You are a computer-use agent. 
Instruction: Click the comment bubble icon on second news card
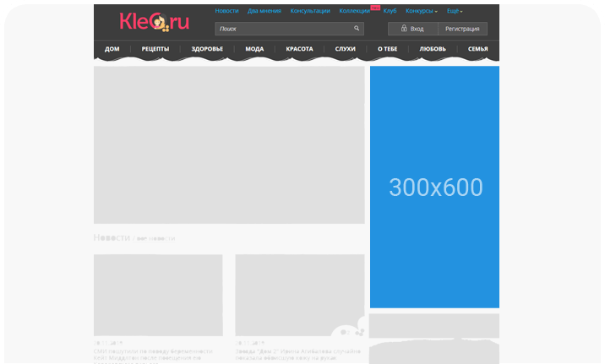point(345,333)
